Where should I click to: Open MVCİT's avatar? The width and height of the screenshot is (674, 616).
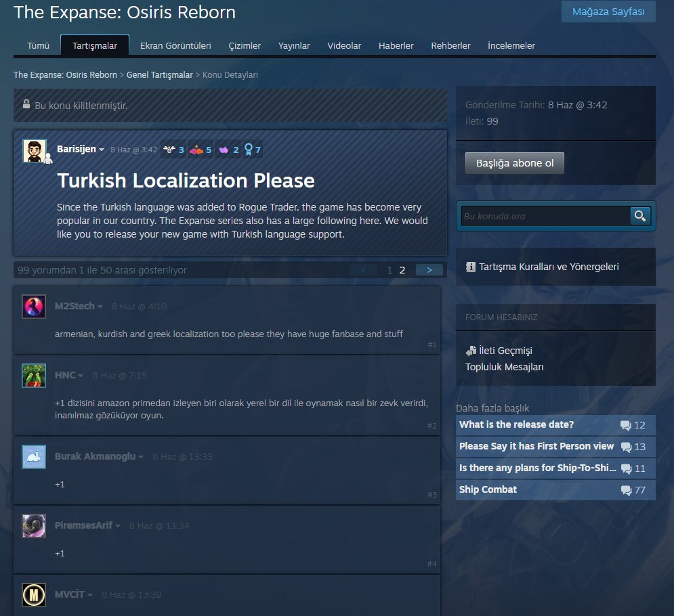34,595
